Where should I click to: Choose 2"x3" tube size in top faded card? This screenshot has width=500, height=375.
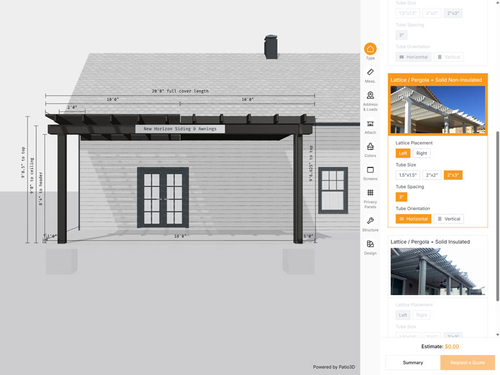[x=453, y=13]
